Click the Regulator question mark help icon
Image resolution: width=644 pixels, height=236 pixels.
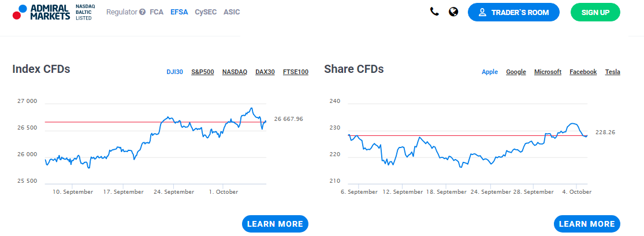coord(142,12)
